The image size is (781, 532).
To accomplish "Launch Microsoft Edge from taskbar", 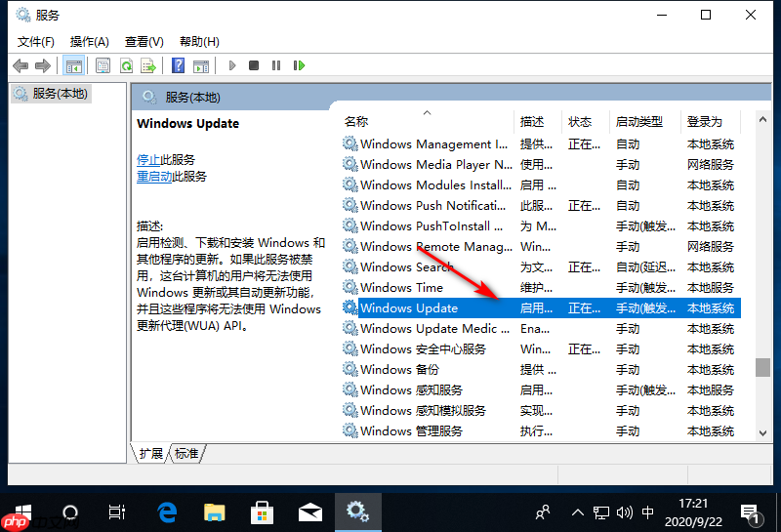I will [x=167, y=512].
